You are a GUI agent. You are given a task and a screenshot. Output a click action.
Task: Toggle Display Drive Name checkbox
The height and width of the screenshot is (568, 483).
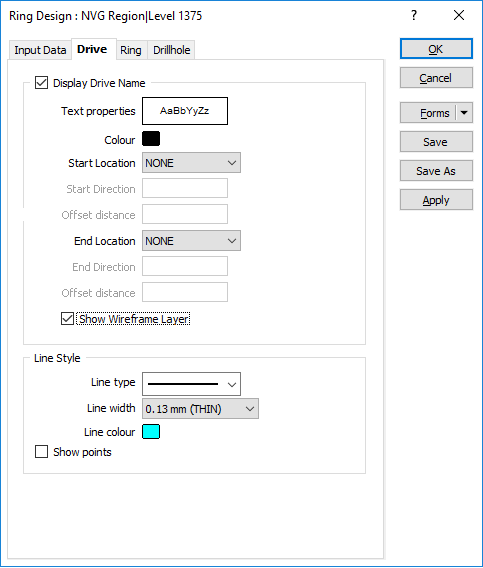[41, 83]
